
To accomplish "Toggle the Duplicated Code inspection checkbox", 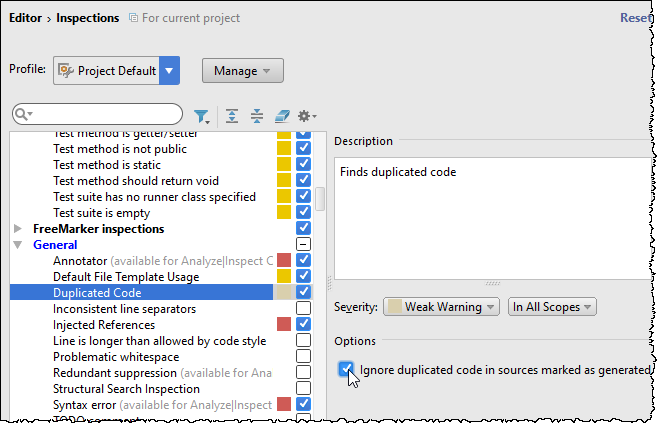I will click(x=303, y=293).
